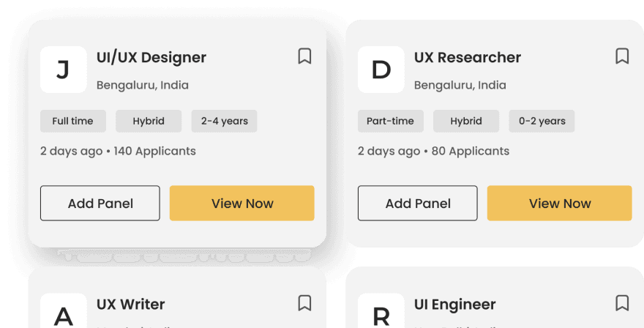Select the R company logo
The image size is (644, 328).
coord(381,310)
